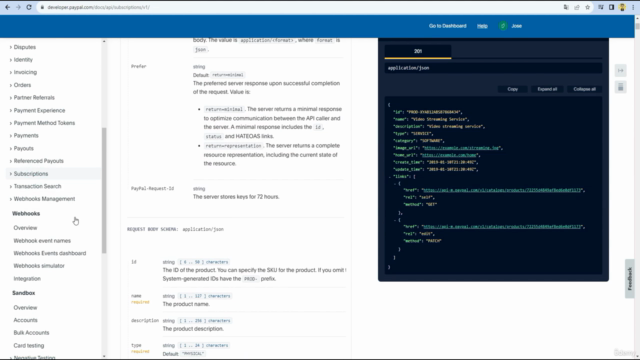Open the home_url example link in JSON

[x=449, y=155]
